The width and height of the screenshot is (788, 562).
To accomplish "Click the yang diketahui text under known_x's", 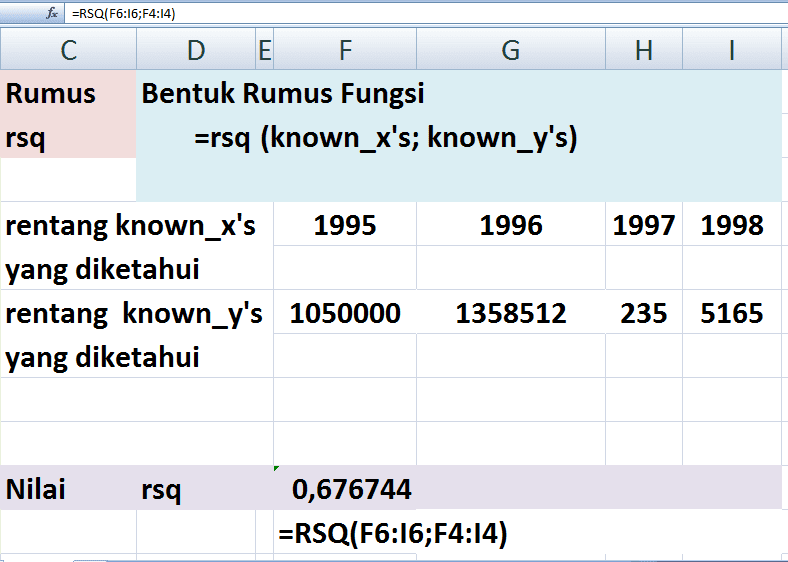I will click(103, 269).
